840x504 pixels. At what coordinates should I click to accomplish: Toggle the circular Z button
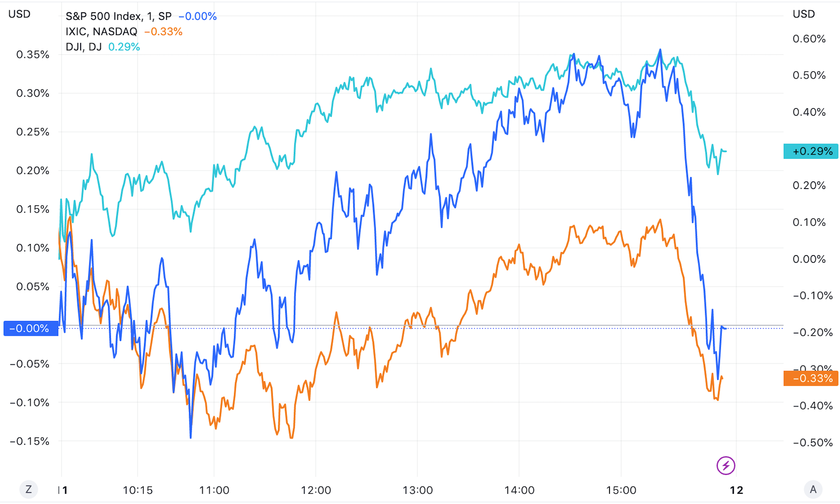pyautogui.click(x=29, y=489)
